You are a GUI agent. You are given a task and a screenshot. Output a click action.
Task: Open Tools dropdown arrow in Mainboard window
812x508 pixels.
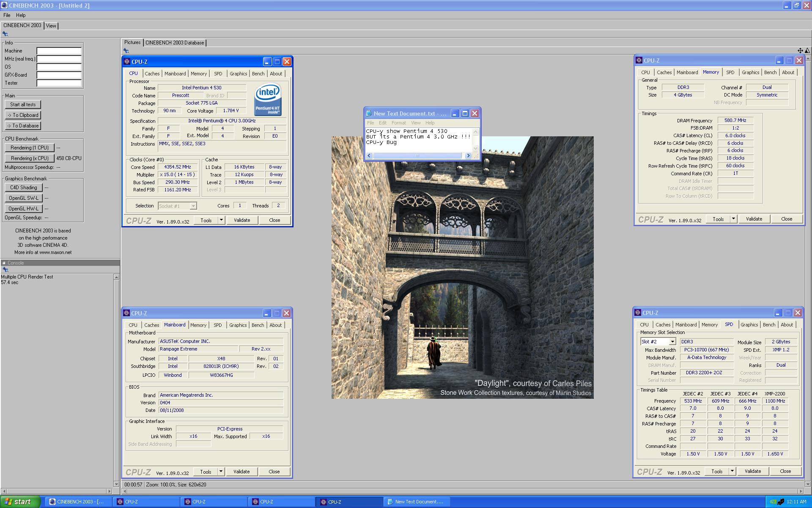(221, 472)
